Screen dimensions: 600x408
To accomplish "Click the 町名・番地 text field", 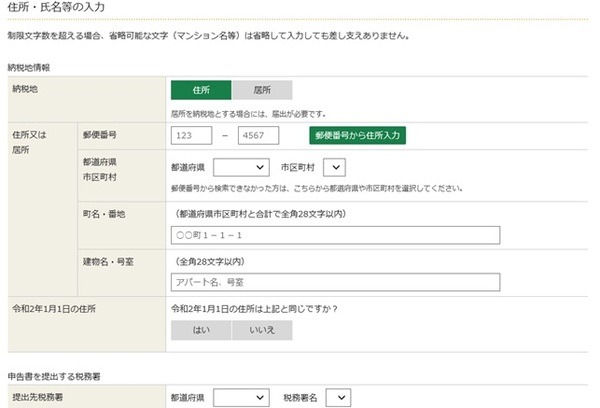I will point(335,235).
